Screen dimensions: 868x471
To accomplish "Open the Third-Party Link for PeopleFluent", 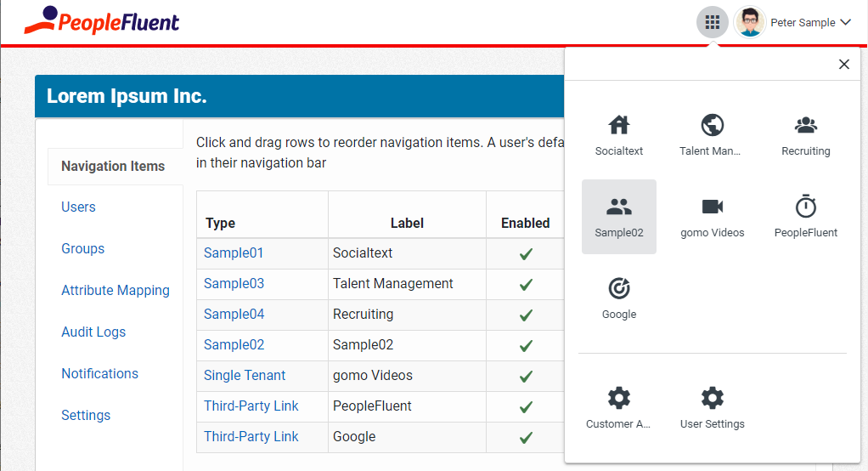I will tap(251, 406).
